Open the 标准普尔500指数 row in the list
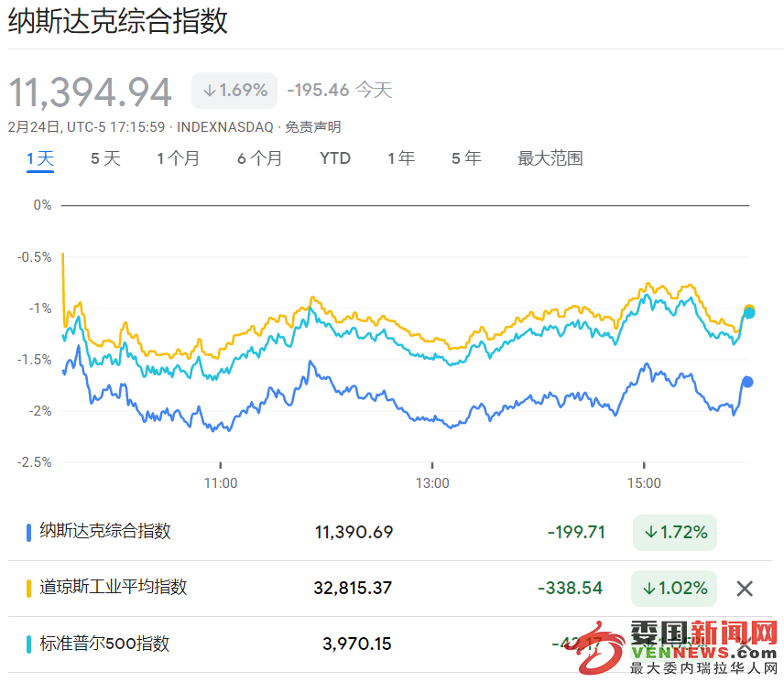 point(390,644)
